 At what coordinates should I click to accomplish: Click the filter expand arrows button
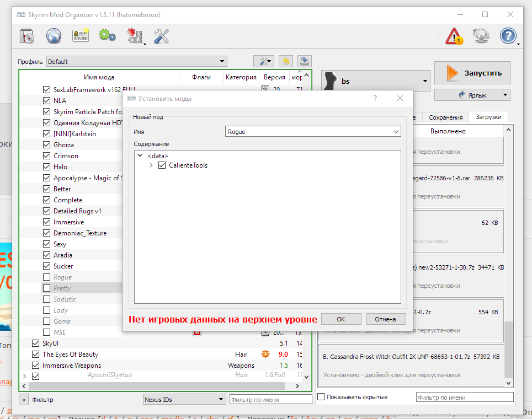24,400
